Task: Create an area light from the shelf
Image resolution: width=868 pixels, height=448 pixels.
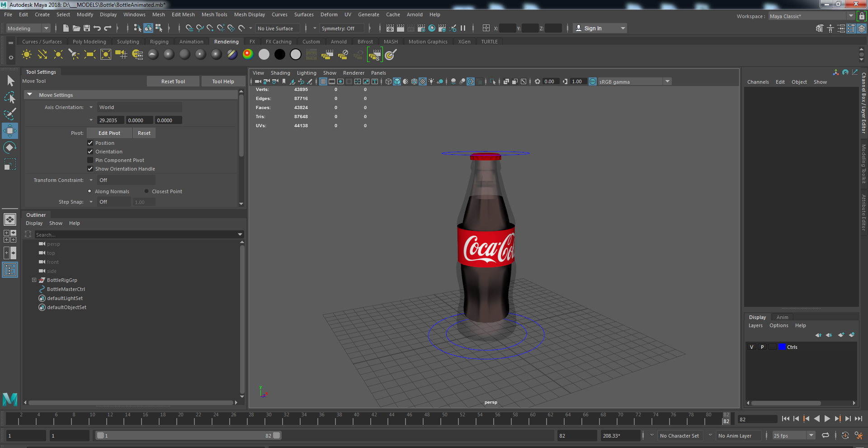Action: tap(90, 55)
